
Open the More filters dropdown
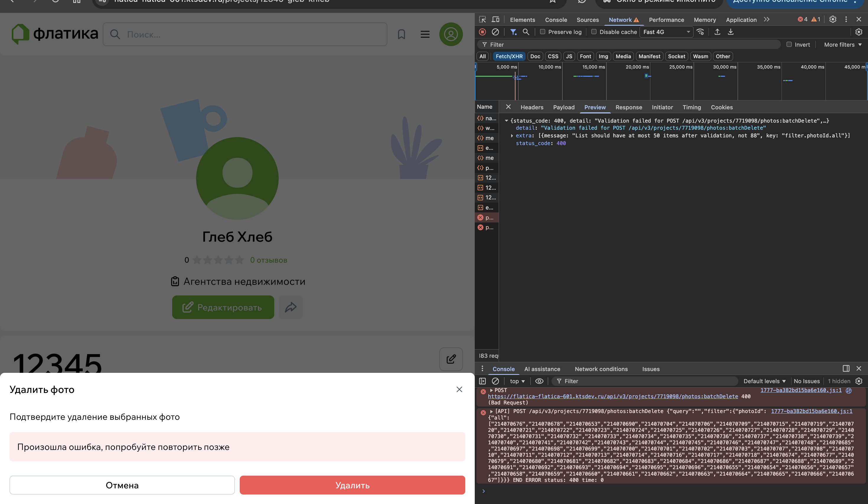click(x=843, y=45)
